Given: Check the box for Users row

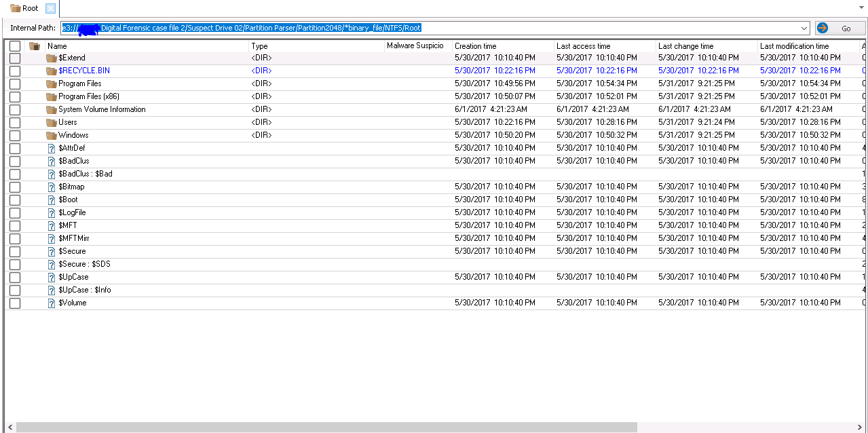Looking at the screenshot, I should 15,123.
